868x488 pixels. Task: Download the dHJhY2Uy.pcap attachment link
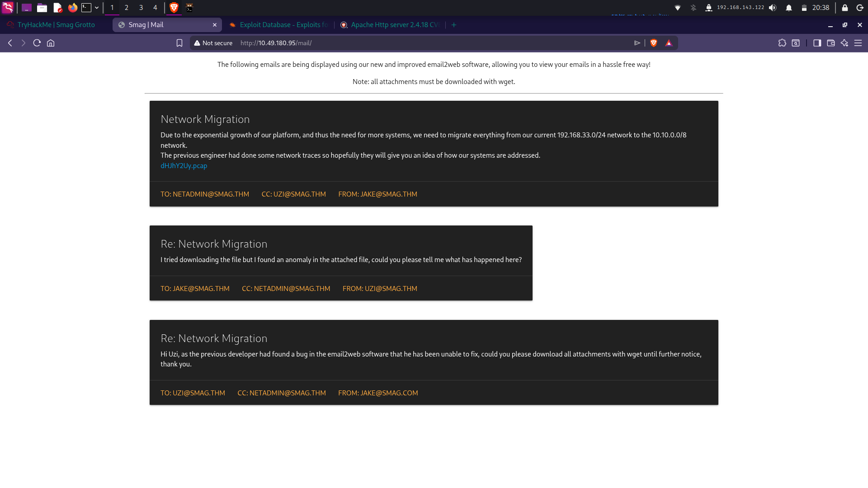click(184, 166)
